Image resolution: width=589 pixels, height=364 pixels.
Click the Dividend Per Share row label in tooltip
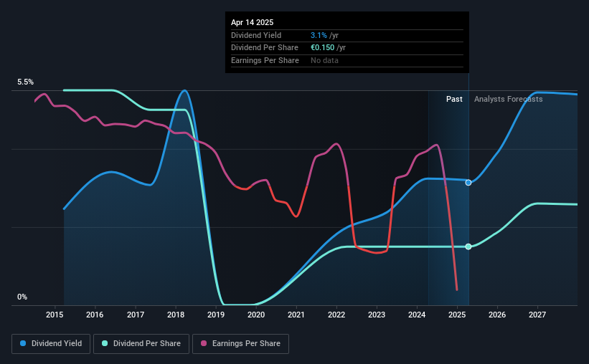tap(265, 48)
